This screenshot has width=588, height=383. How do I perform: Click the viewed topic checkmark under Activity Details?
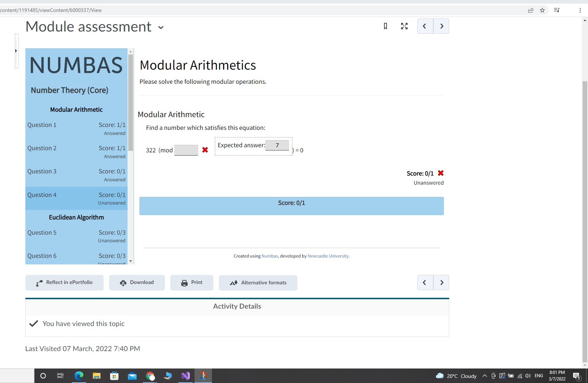click(x=33, y=323)
